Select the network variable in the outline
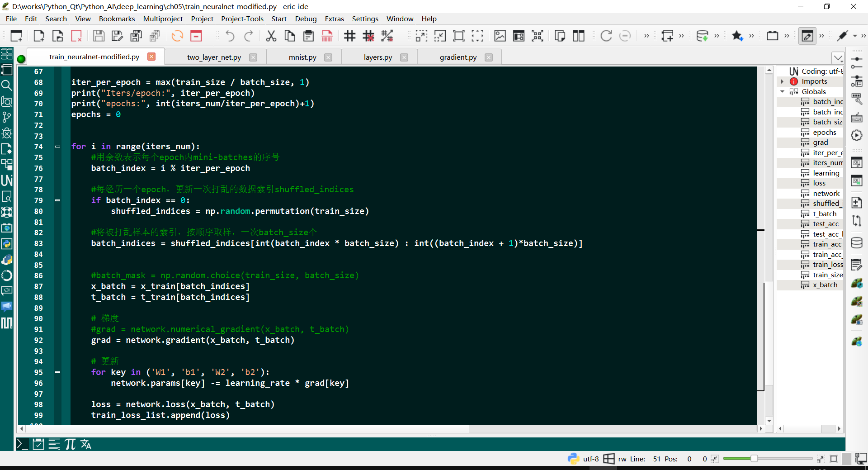 pos(826,194)
